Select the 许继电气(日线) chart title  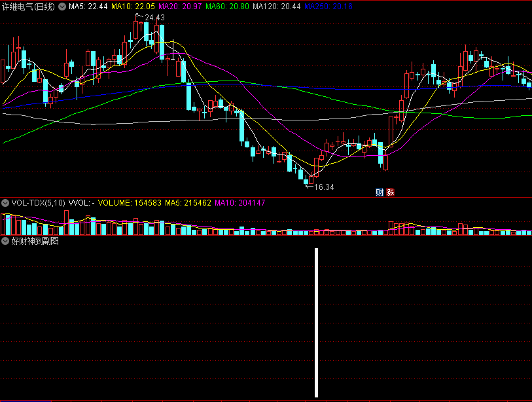[28, 7]
